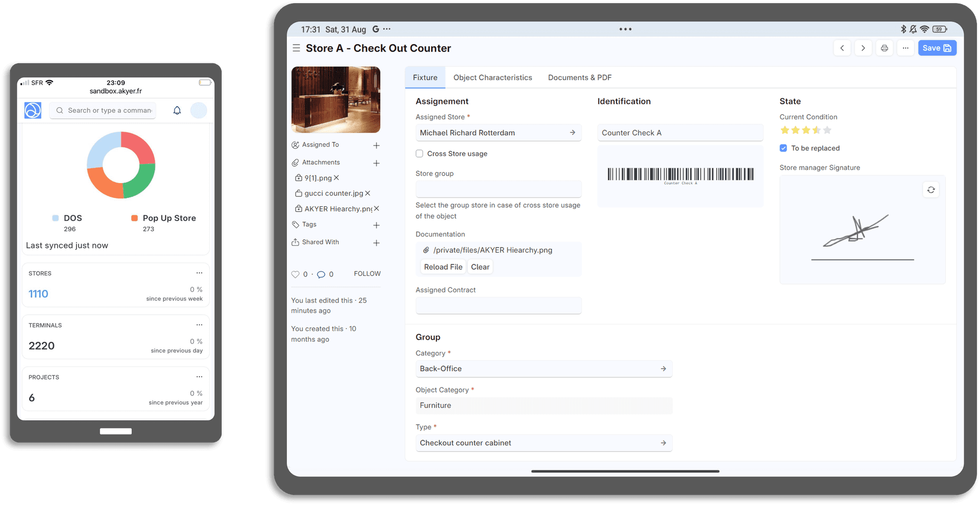Click the FOLLOW link
The image size is (980, 505).
(367, 273)
